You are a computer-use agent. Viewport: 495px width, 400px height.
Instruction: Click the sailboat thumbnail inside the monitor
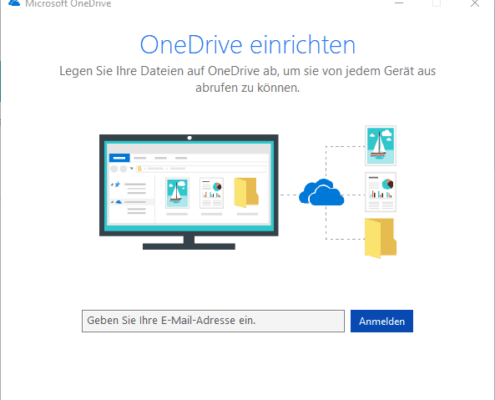pos(177,193)
